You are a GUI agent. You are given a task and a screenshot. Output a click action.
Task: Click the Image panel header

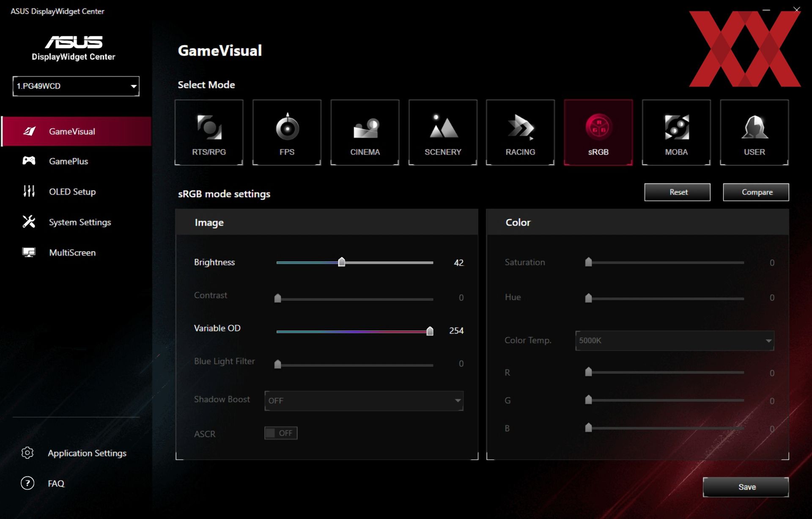(327, 222)
